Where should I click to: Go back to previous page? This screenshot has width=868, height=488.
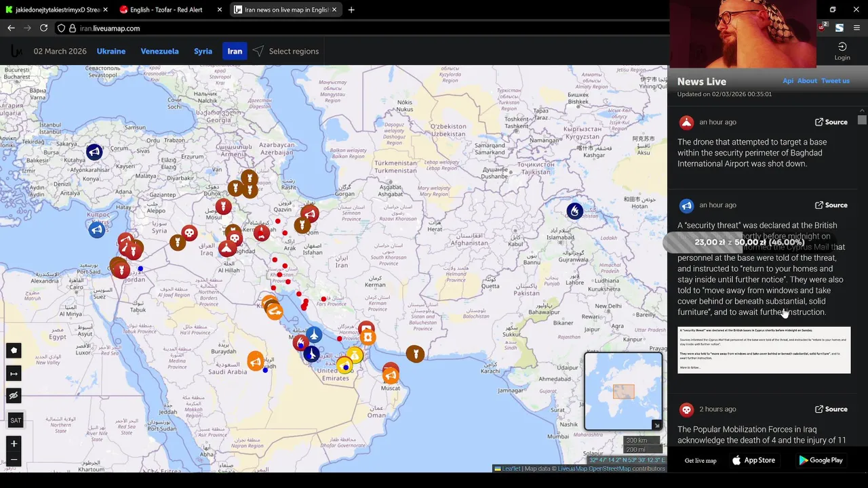pos(11,28)
